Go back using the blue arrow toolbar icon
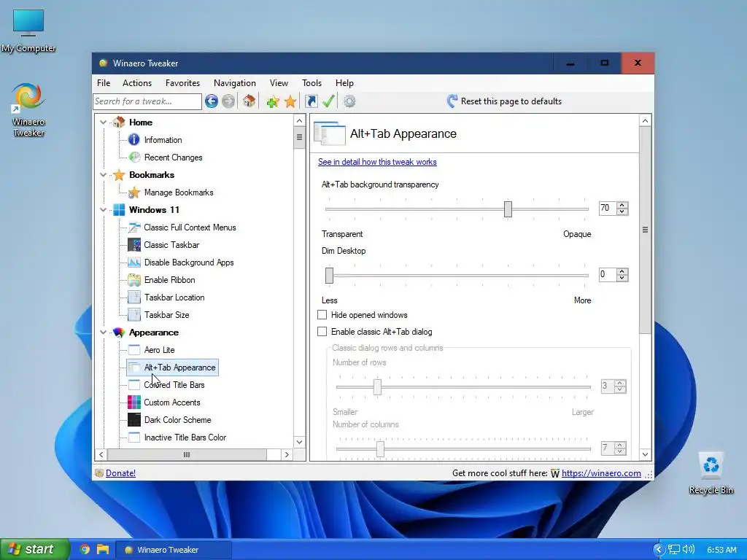Image resolution: width=747 pixels, height=560 pixels. [x=212, y=101]
